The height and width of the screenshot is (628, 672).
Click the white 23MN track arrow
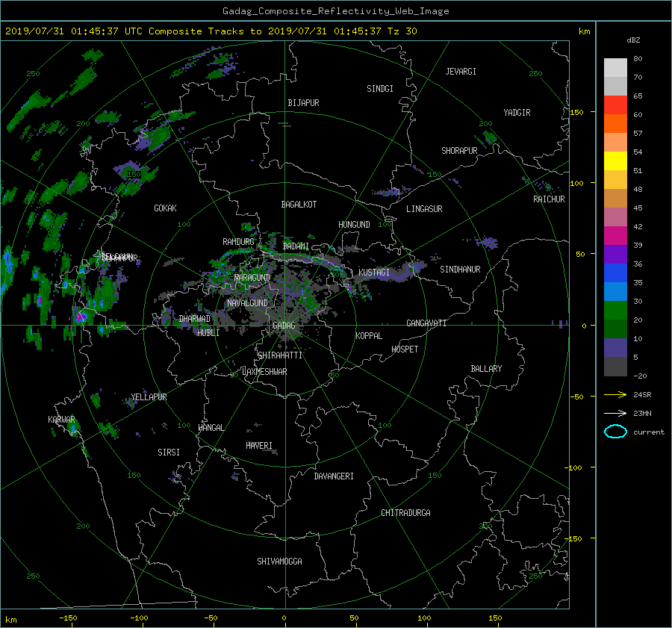point(615,413)
